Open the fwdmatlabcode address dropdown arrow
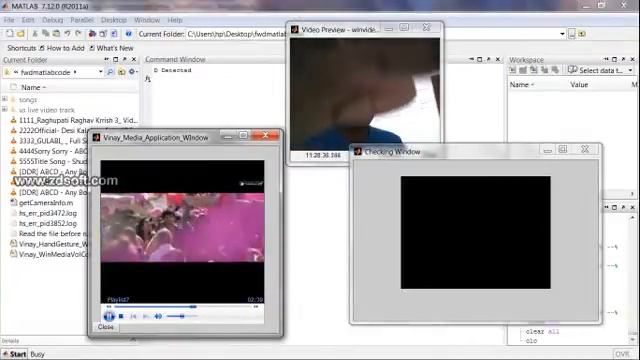 point(100,72)
